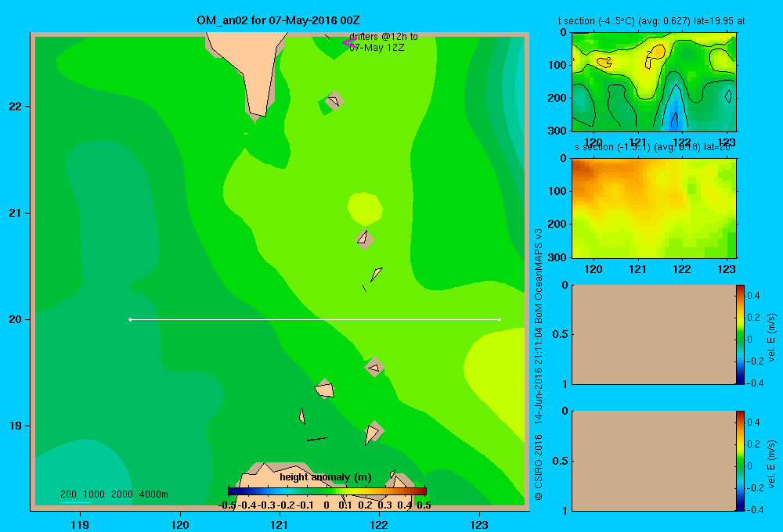Click the yellow-green anomaly blob near 21°N 122°E
This screenshot has height=532, width=783.
[x=365, y=209]
